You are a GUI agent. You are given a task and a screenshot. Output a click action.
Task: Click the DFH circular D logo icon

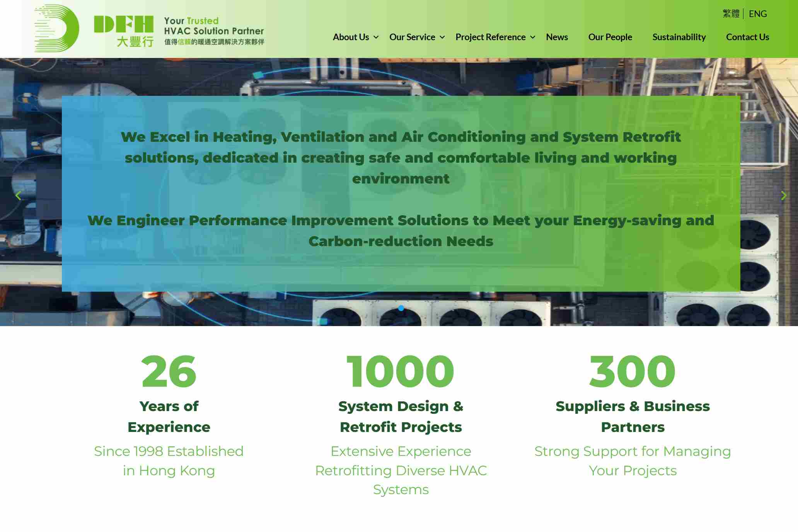click(x=57, y=29)
